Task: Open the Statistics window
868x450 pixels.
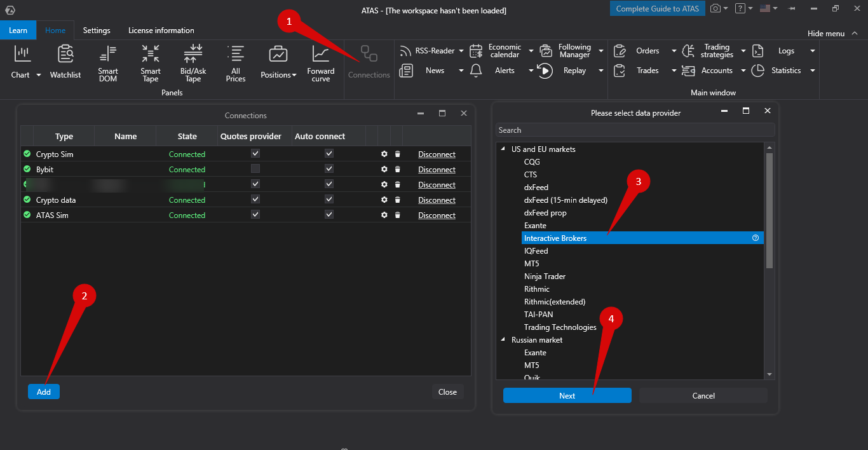Action: click(778, 71)
